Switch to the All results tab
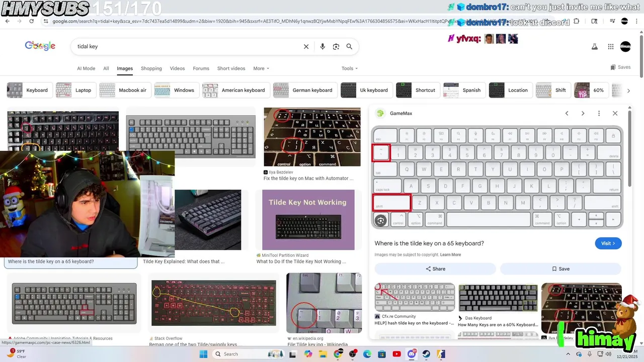This screenshot has height=362, width=644. pos(106,68)
